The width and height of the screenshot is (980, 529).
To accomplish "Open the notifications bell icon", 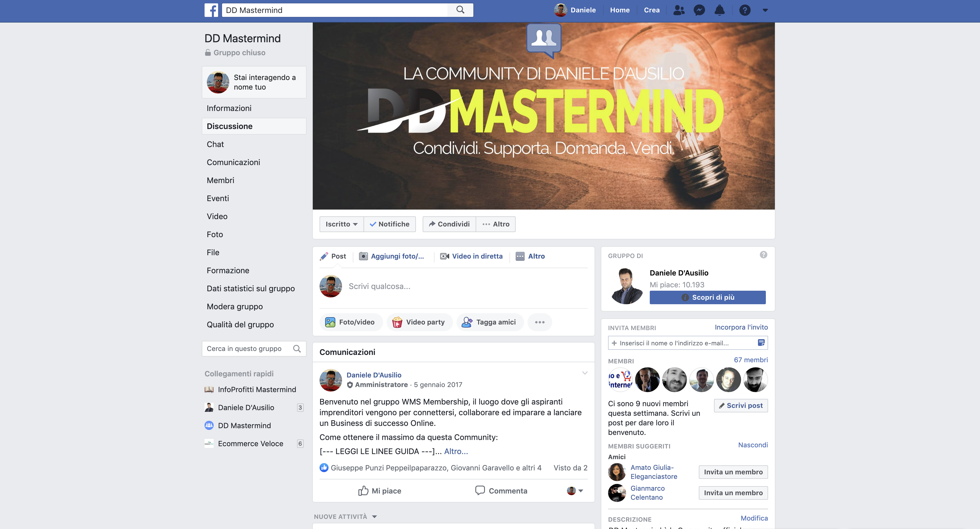I will [719, 10].
